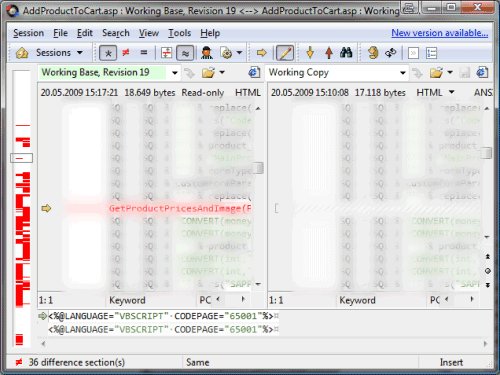Click left pane open file folder button
The height and width of the screenshot is (375, 500).
click(x=208, y=73)
